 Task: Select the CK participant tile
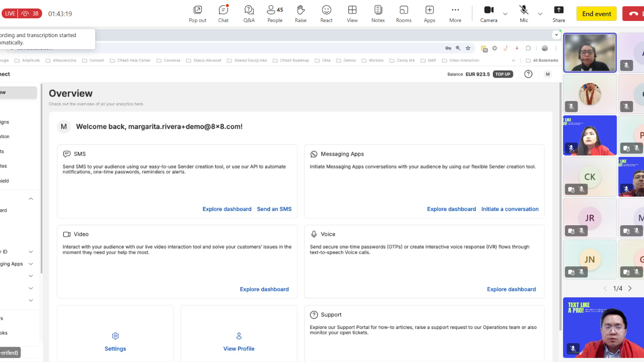(x=590, y=177)
